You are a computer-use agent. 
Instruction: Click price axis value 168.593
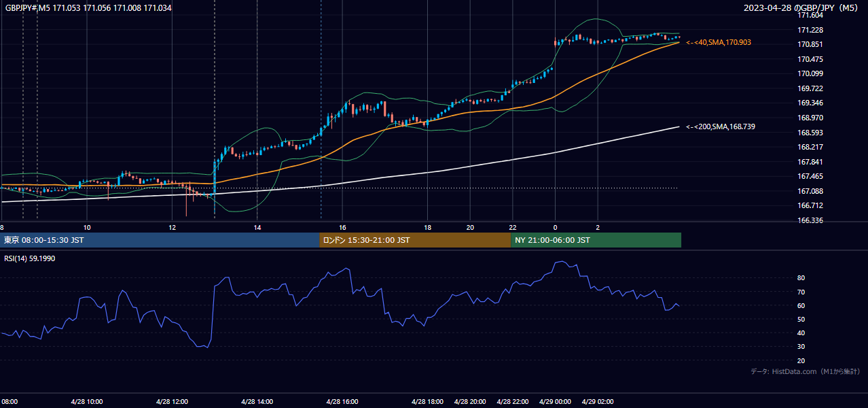(810, 133)
